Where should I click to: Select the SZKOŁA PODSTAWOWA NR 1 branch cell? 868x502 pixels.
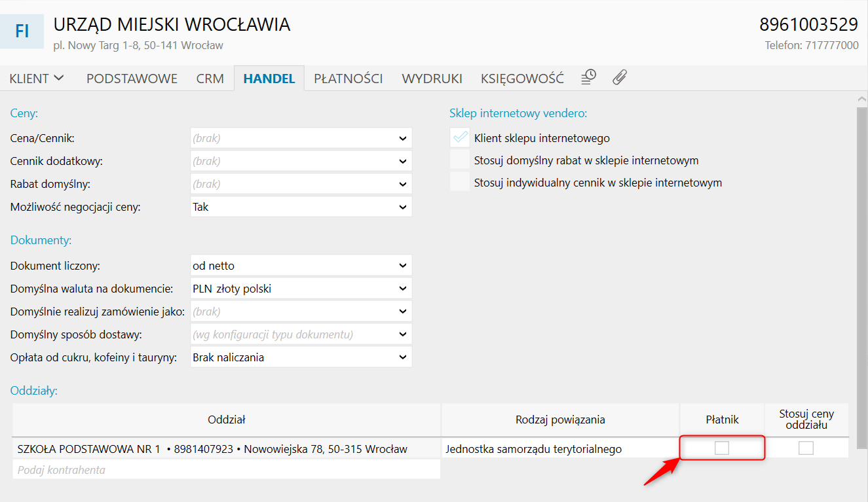tap(226, 449)
